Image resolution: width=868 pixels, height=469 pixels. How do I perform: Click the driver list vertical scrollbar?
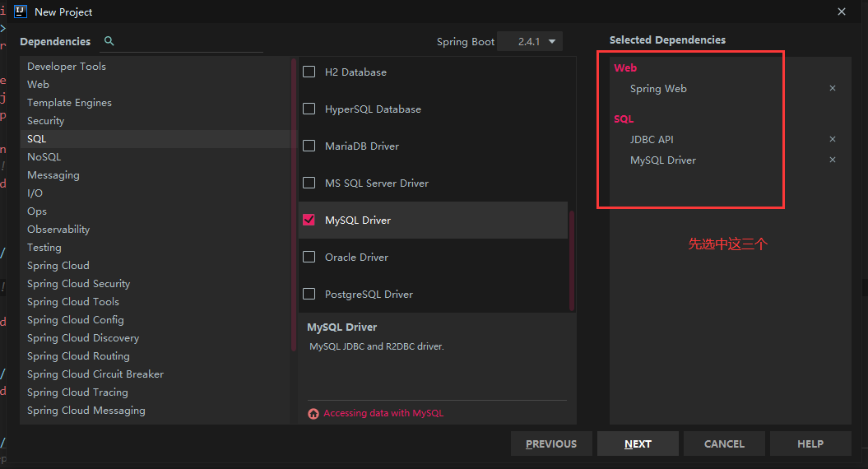(572, 259)
